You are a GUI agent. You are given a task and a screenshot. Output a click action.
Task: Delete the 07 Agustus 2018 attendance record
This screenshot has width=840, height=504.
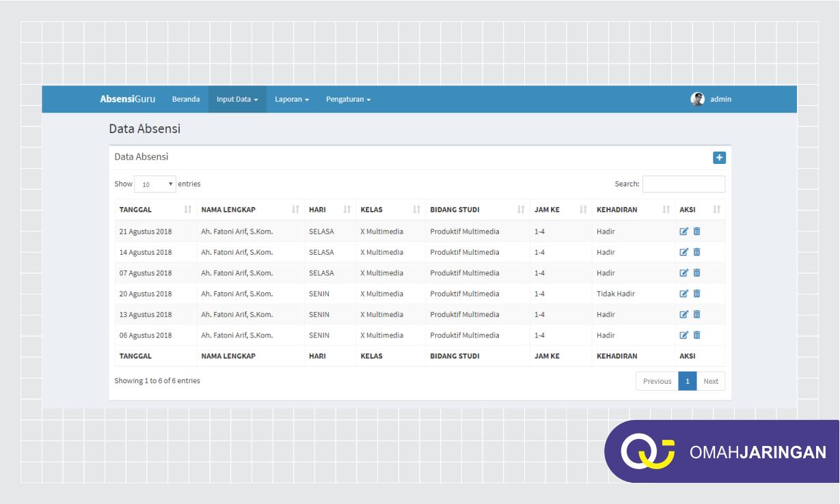696,272
